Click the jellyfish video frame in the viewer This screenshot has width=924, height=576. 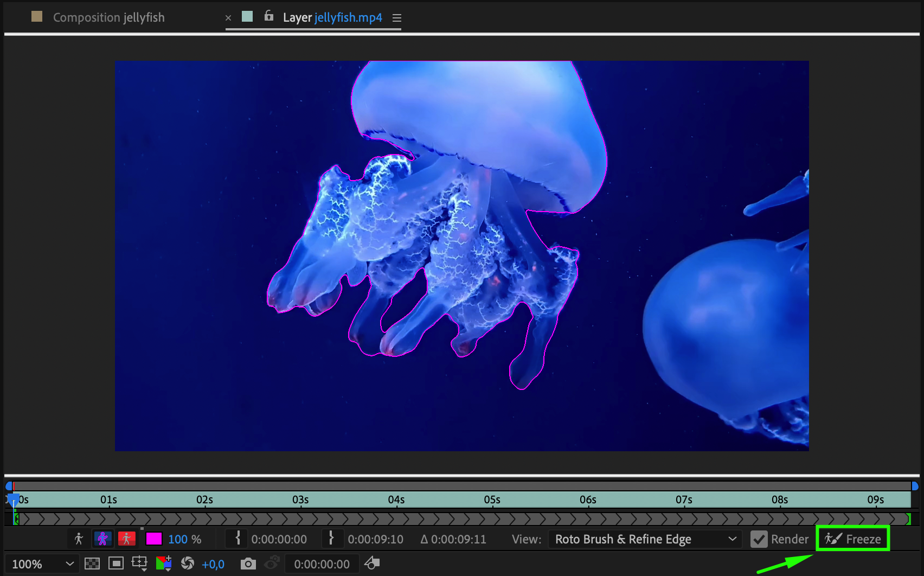(462, 256)
